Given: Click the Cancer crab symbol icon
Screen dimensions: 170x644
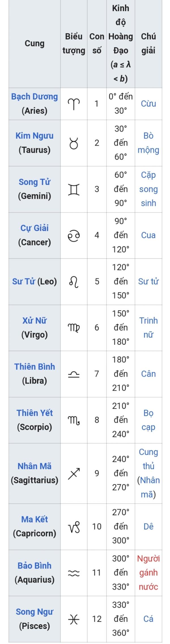Looking at the screenshot, I should (74, 235).
